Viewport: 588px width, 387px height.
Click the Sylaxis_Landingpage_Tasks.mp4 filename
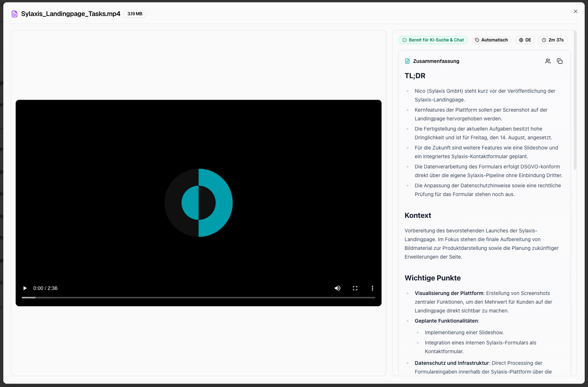[71, 14]
